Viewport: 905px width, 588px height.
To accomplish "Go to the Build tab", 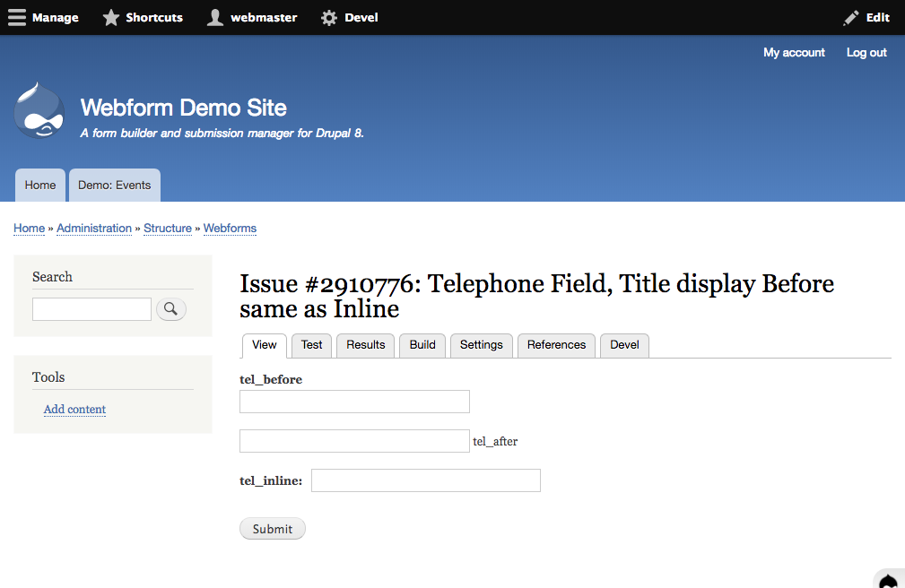I will coord(422,345).
